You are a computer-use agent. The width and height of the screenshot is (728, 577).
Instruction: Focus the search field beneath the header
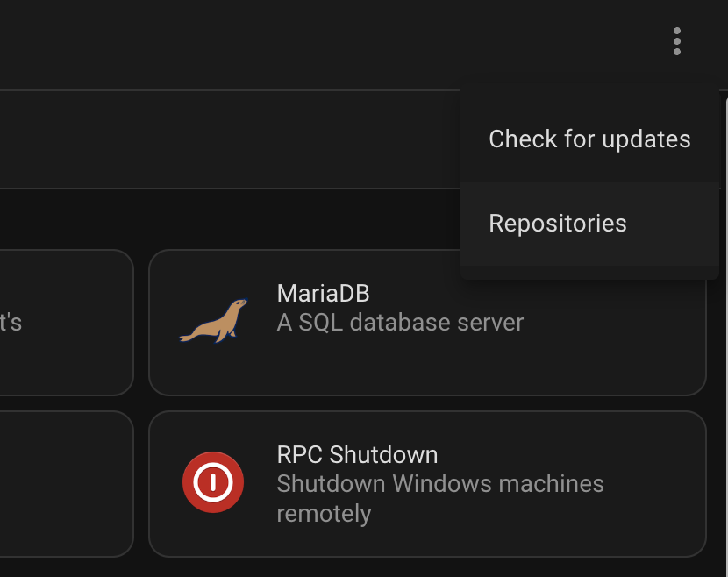pos(230,139)
